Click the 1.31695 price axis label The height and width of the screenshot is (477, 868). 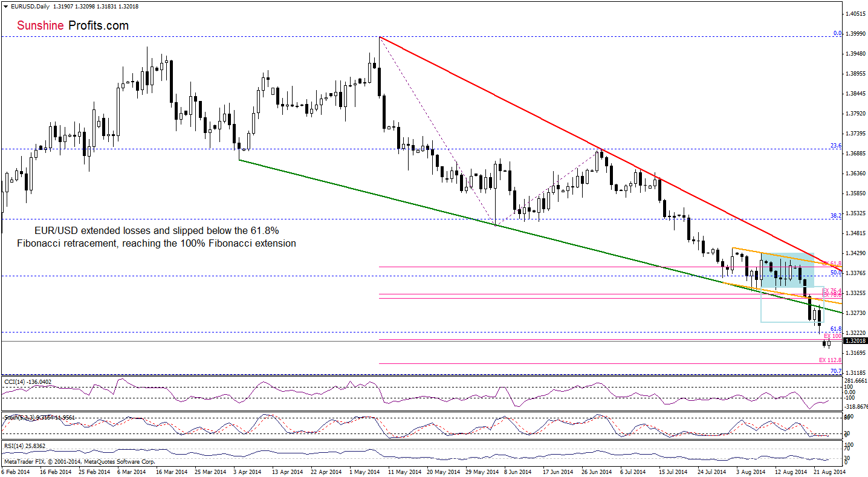click(x=855, y=353)
